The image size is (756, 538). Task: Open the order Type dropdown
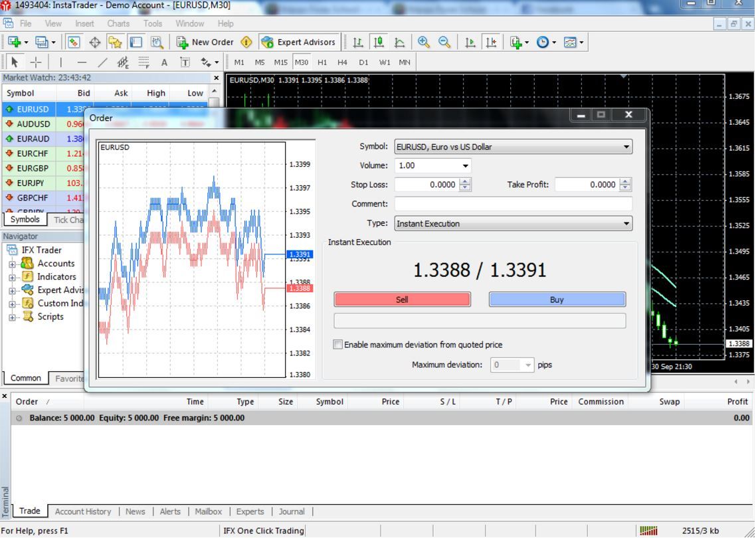click(x=514, y=224)
